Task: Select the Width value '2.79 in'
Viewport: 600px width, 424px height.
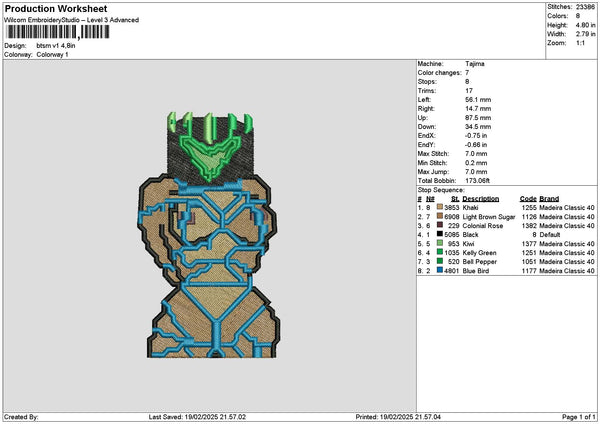Action: [x=585, y=34]
